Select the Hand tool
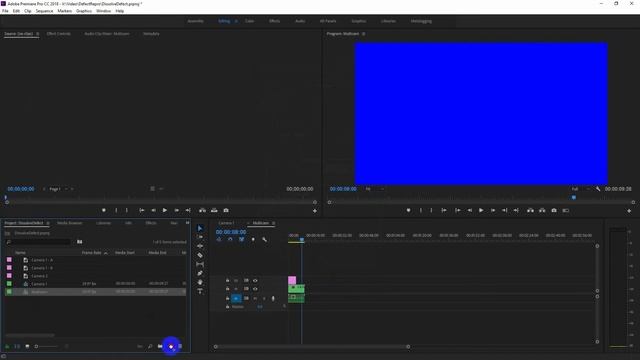The image size is (640, 360). pyautogui.click(x=200, y=282)
